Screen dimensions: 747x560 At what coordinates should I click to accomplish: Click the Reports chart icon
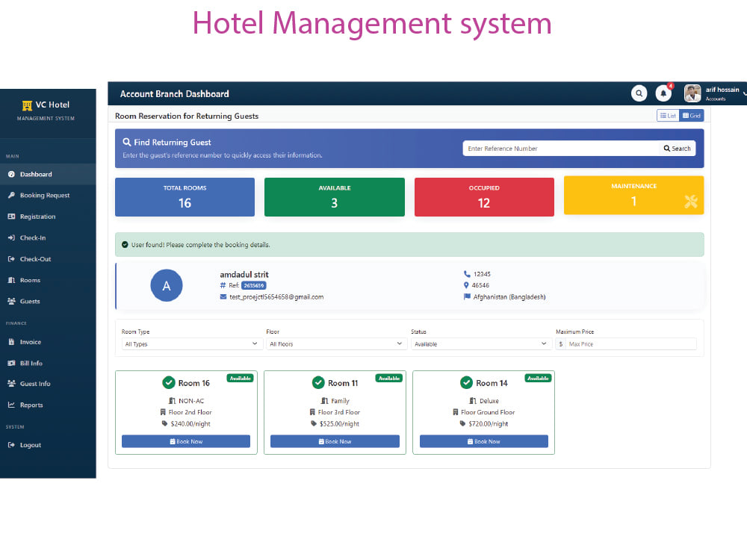(11, 405)
